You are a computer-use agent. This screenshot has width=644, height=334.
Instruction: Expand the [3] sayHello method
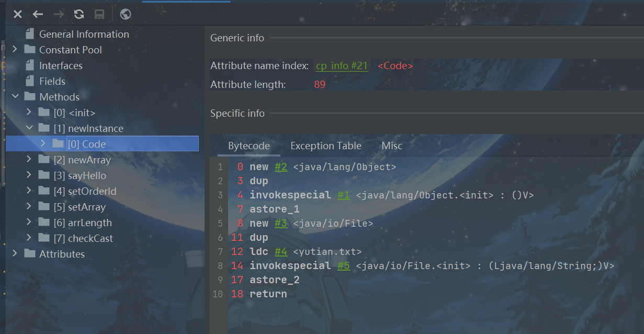pyautogui.click(x=29, y=175)
